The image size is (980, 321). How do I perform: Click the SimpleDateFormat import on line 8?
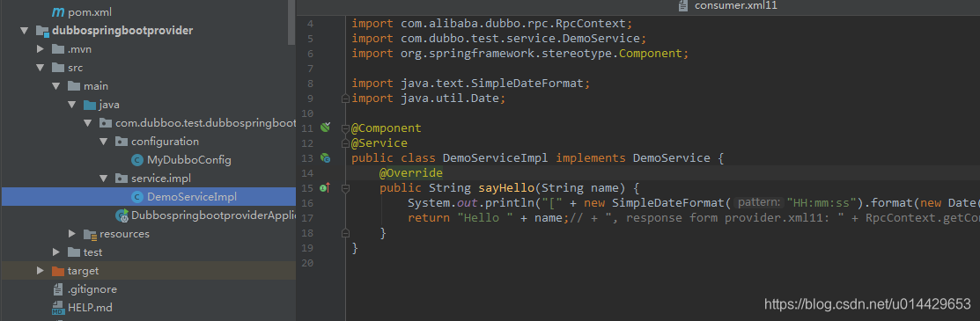click(x=470, y=83)
